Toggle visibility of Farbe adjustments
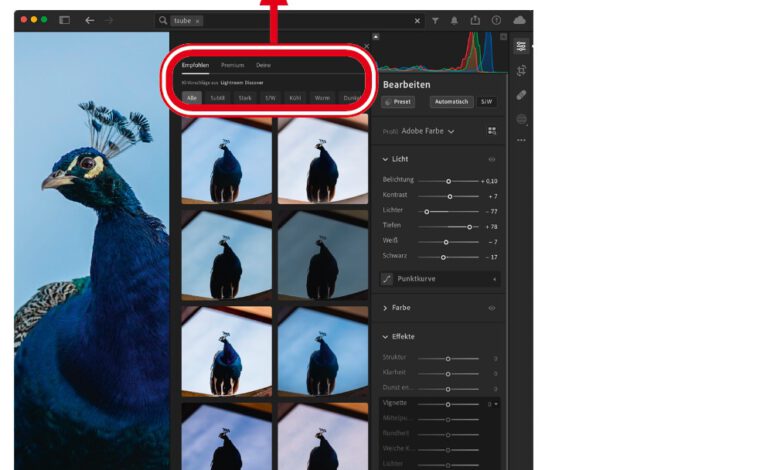 (x=491, y=308)
